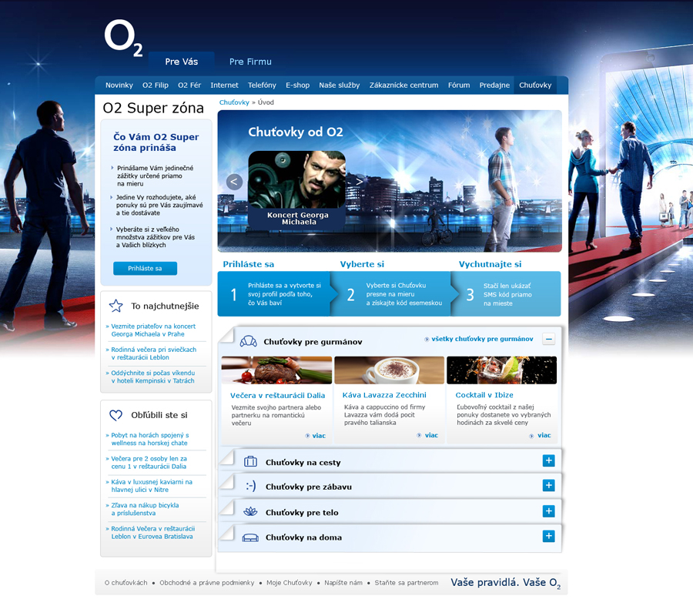Click the O2 logo
This screenshot has height=616, width=693.
click(123, 38)
